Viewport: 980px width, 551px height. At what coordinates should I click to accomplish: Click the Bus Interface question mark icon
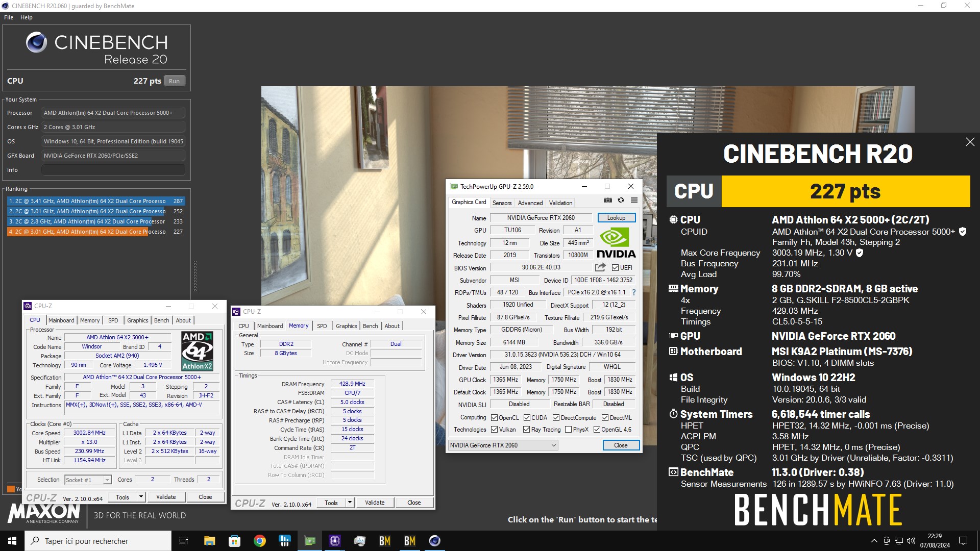point(634,292)
